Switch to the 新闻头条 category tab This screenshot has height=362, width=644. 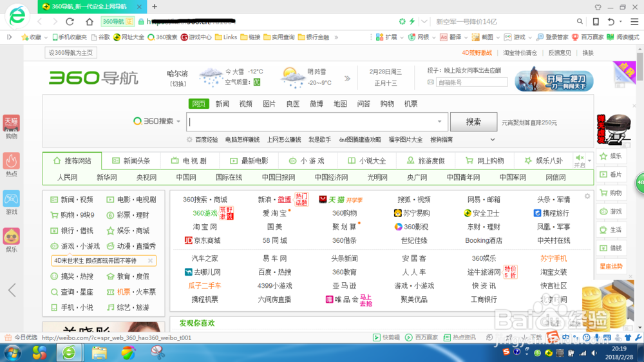131,160
